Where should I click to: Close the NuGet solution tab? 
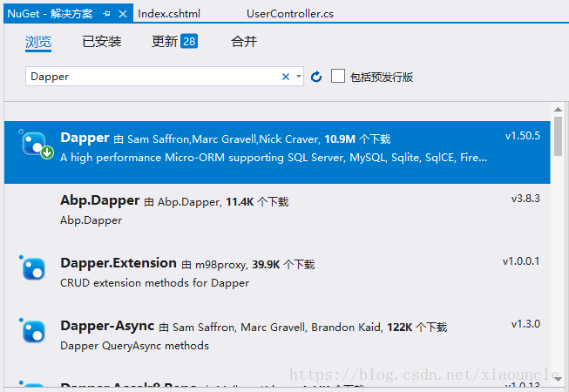click(123, 14)
